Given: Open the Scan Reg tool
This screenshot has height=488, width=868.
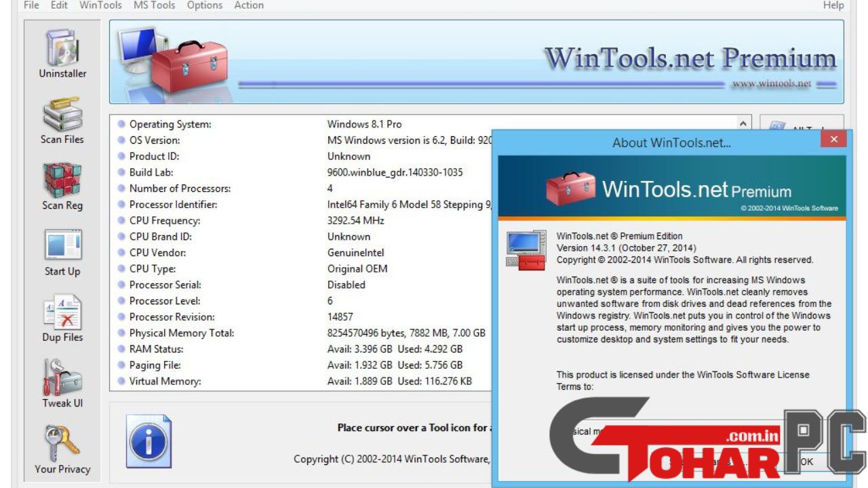Looking at the screenshot, I should coord(62,186).
